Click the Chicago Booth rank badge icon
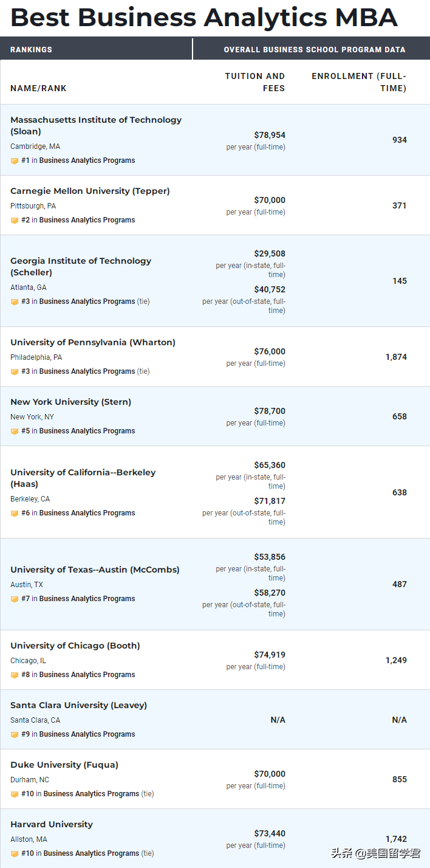 coord(15,675)
